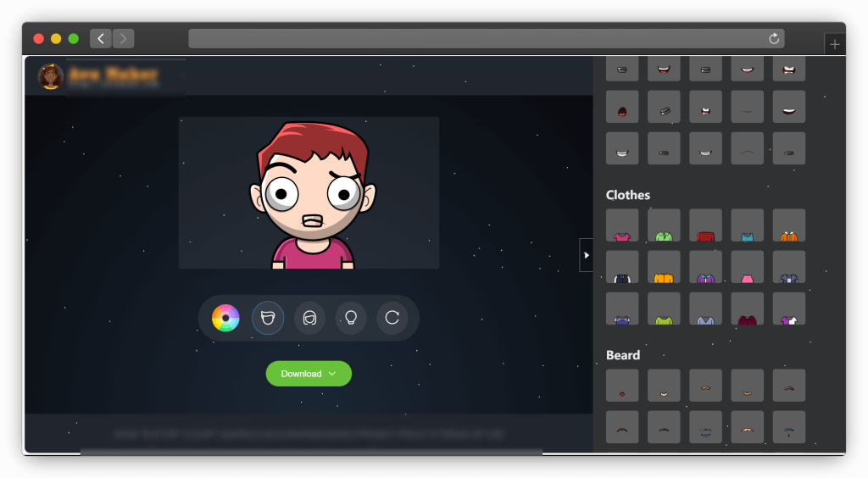Switch to the female avatar style icon
Image resolution: width=868 pixels, height=478 pixels.
tap(309, 318)
